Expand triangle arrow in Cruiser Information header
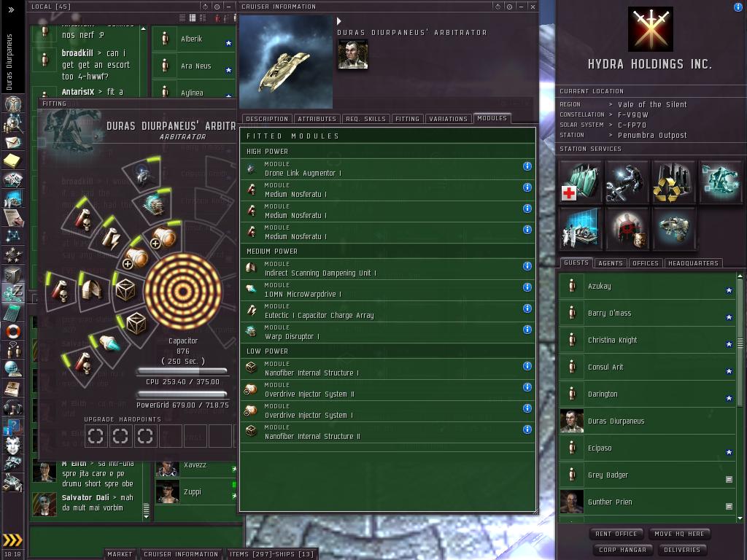Viewport: 747px width, 560px height. pyautogui.click(x=339, y=21)
